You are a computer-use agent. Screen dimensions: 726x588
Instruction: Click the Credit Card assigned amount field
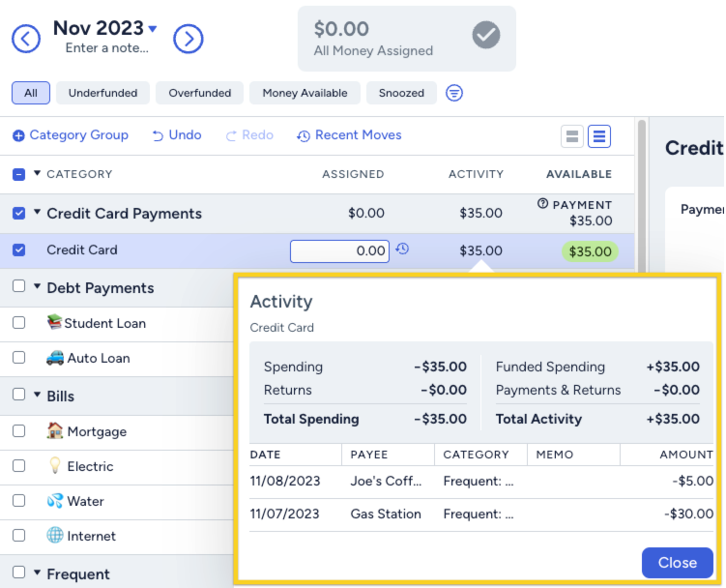click(x=339, y=250)
